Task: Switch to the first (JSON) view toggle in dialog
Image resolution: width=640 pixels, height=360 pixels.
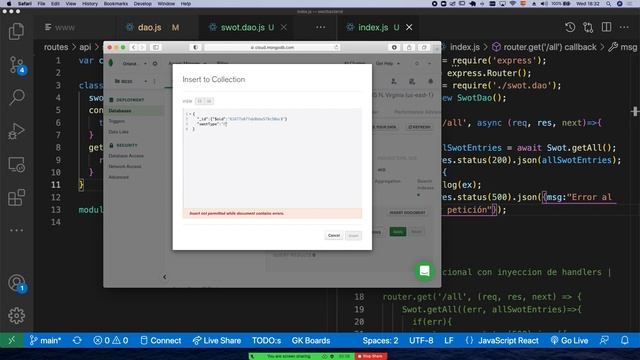Action: coord(200,101)
